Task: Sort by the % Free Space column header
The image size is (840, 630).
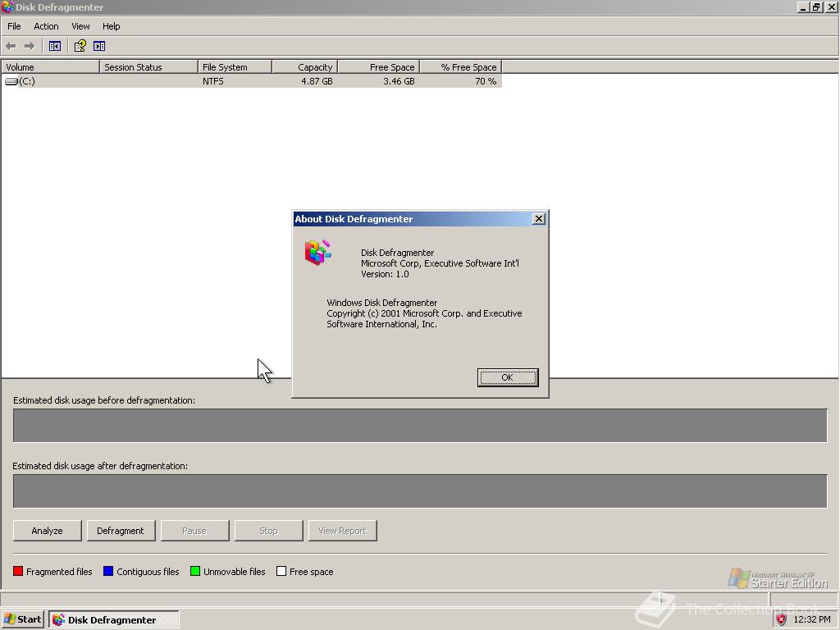Action: 461,67
